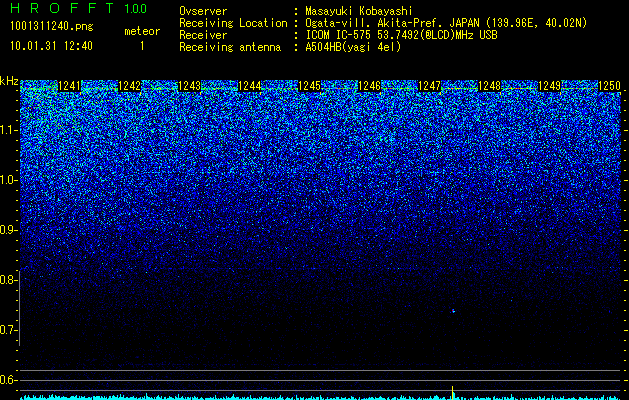Click the 1249 time marker

tap(550, 86)
